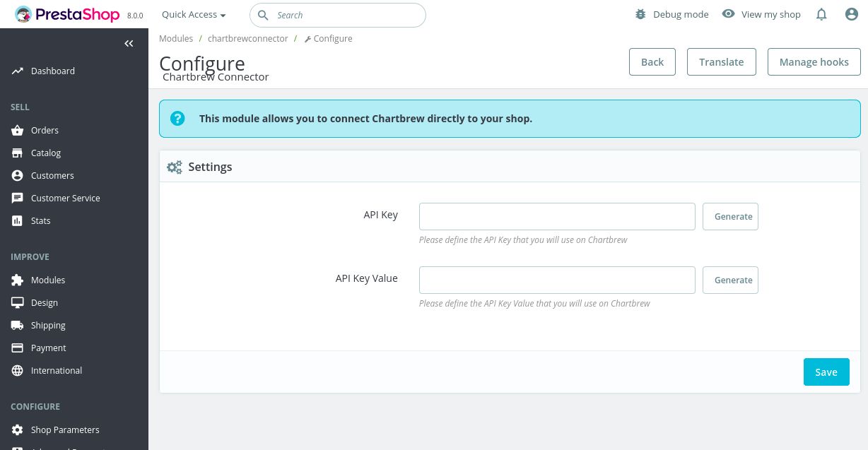Viewport: 868px width, 450px height.
Task: Click the Shipping truck icon in sidebar
Action: pyautogui.click(x=18, y=326)
